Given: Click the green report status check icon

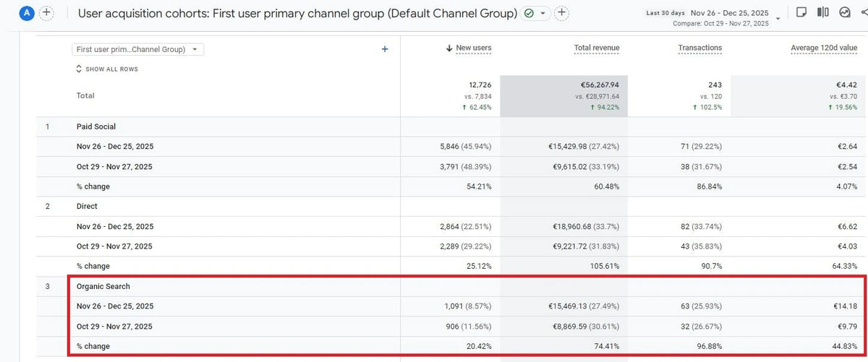Looking at the screenshot, I should pos(529,13).
